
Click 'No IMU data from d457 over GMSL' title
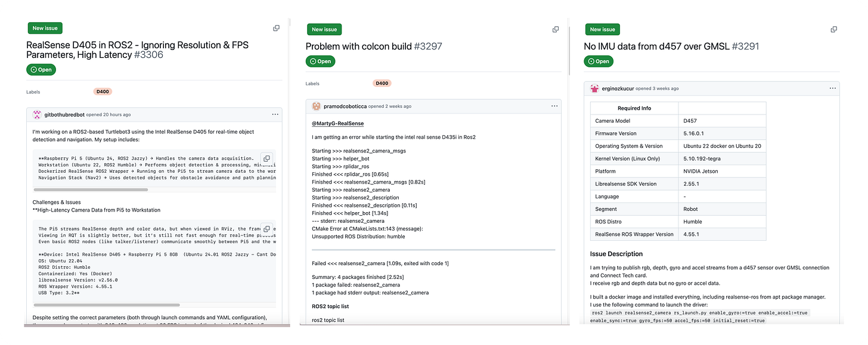coord(657,46)
